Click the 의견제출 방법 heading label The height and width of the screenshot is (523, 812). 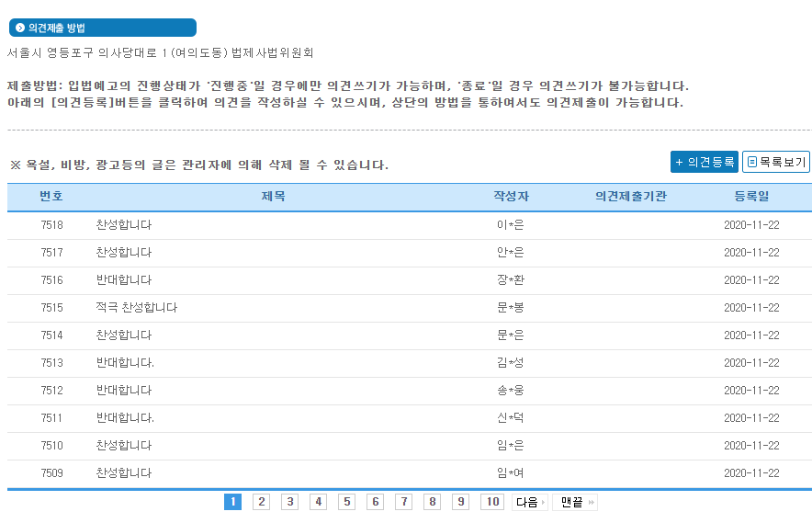(x=56, y=28)
